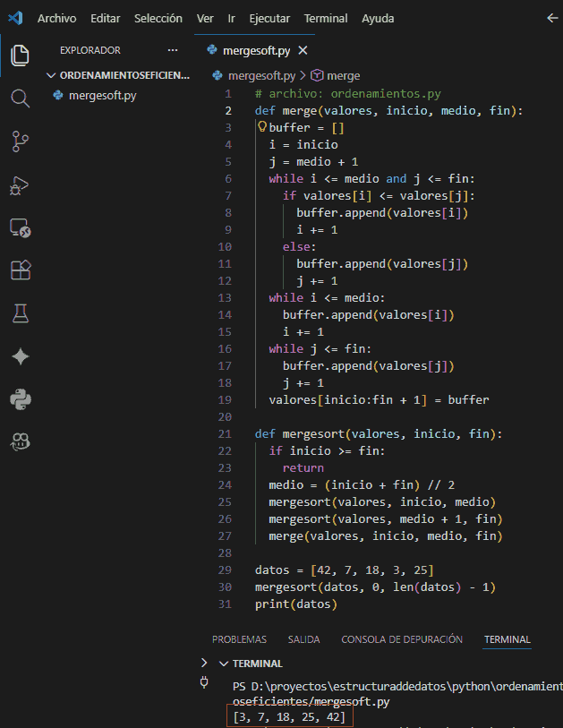
Task: Click the 'def mergesort' definition line
Action: [379, 433]
